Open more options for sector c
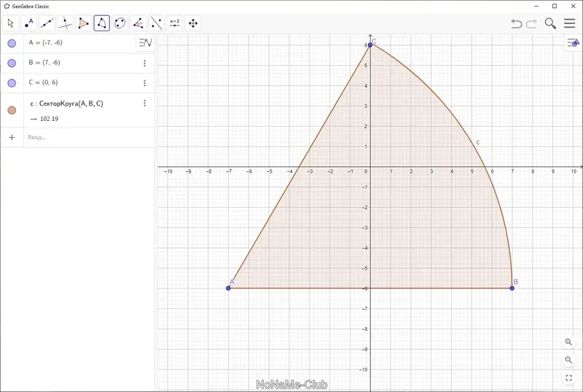 pos(144,103)
